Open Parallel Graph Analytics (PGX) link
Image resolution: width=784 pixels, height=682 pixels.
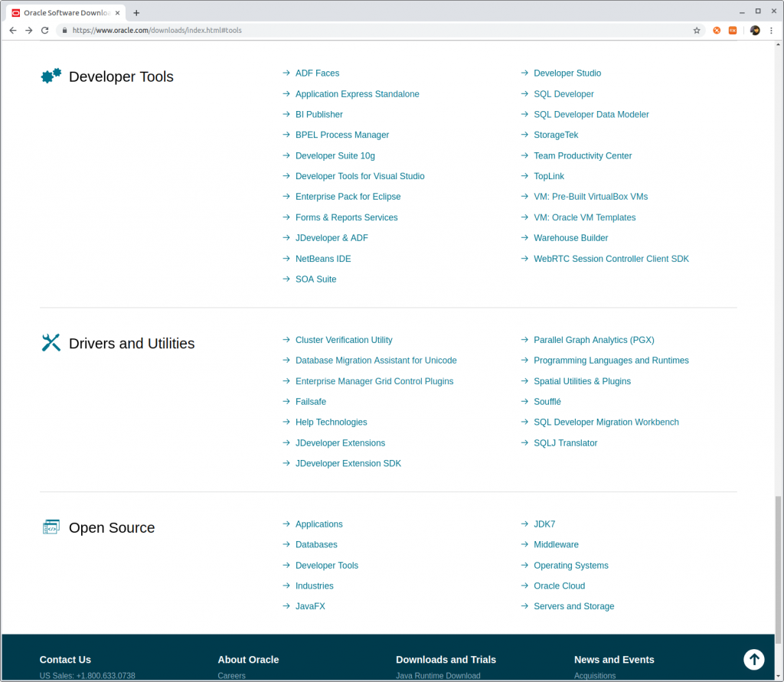pos(594,340)
